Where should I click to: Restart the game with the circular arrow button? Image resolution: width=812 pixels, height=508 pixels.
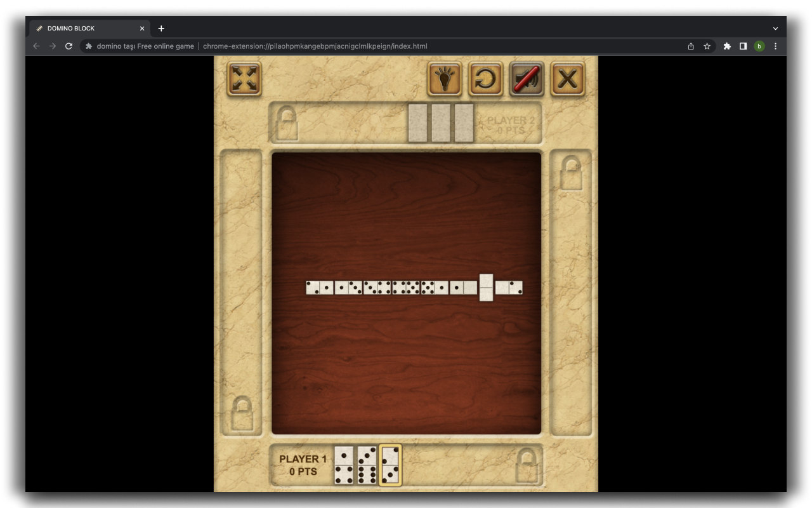tap(486, 79)
